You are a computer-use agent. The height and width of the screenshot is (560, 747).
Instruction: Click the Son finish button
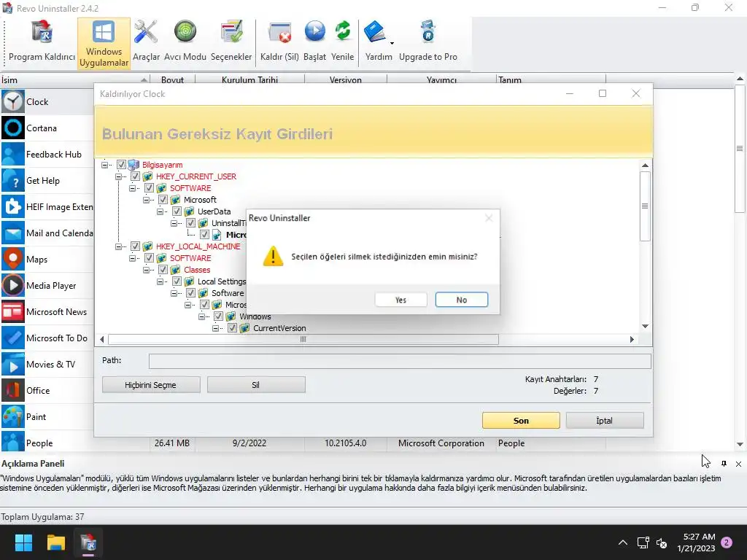pyautogui.click(x=521, y=421)
